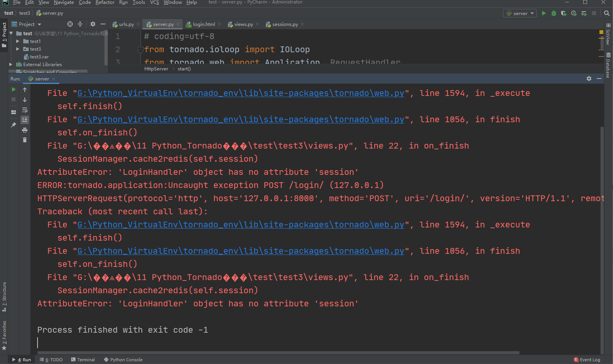Click concurrency diagram run icon

[x=584, y=13]
